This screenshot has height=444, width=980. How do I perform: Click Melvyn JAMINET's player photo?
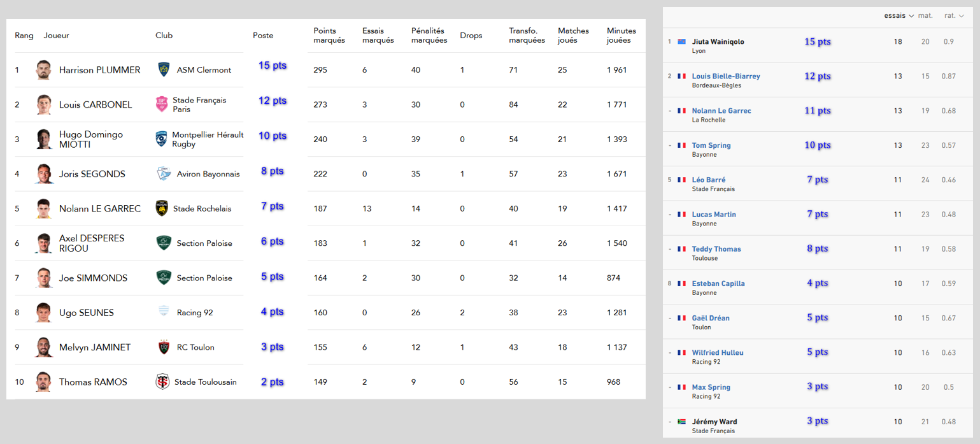pos(43,347)
